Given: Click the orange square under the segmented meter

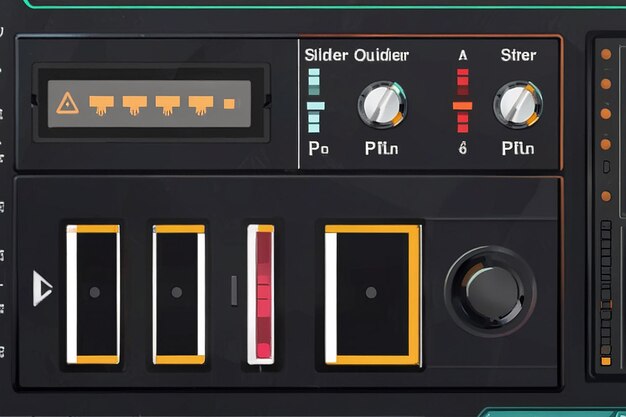Looking at the screenshot, I should coord(606,361).
